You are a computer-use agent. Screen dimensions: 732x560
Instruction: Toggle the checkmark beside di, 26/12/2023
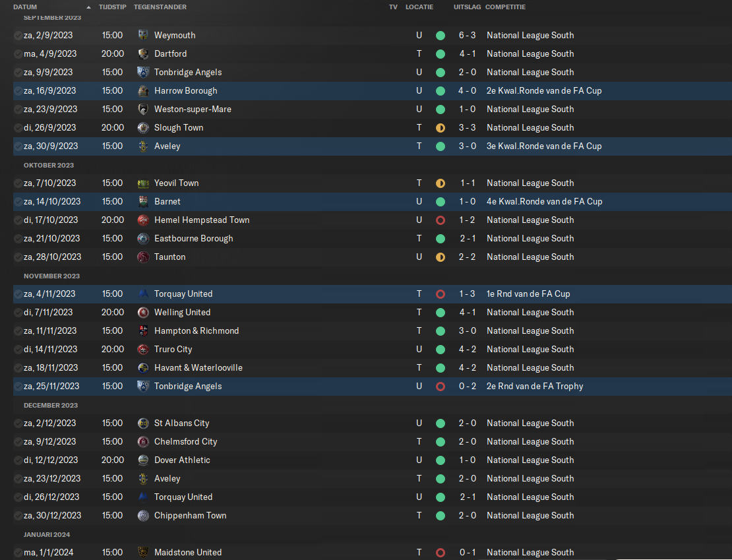pos(18,497)
